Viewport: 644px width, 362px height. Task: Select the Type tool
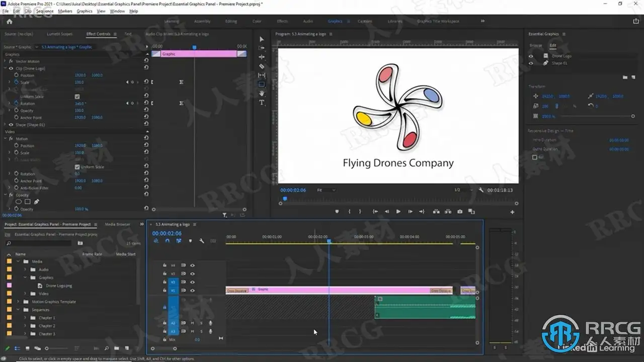pyautogui.click(x=261, y=103)
